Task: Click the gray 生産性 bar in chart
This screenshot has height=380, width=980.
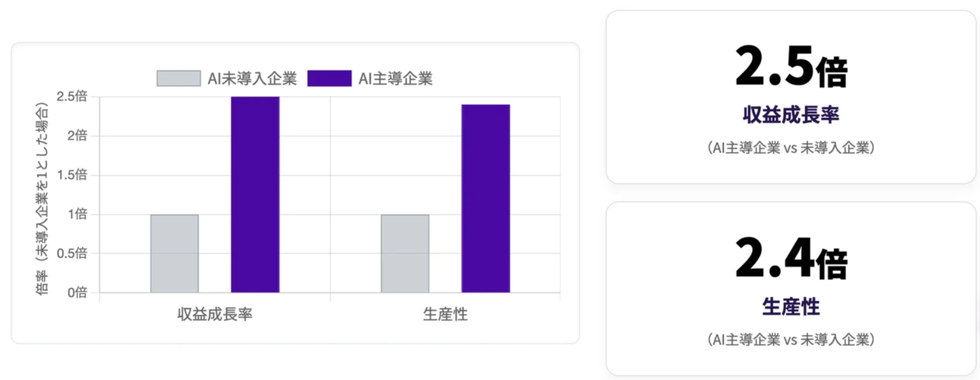Action: [x=405, y=253]
